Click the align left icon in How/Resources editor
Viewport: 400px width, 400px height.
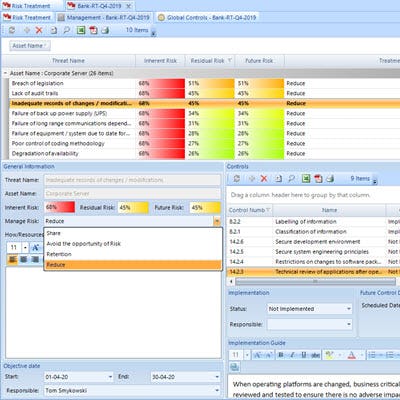13,259
